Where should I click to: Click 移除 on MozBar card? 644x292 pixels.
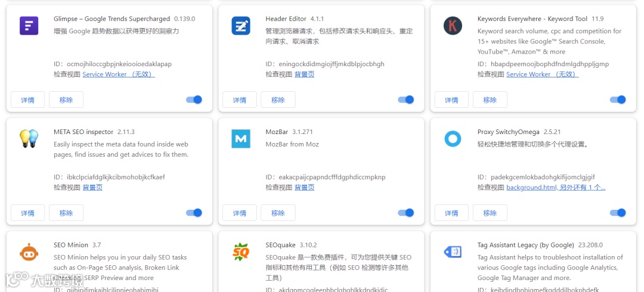tap(278, 213)
